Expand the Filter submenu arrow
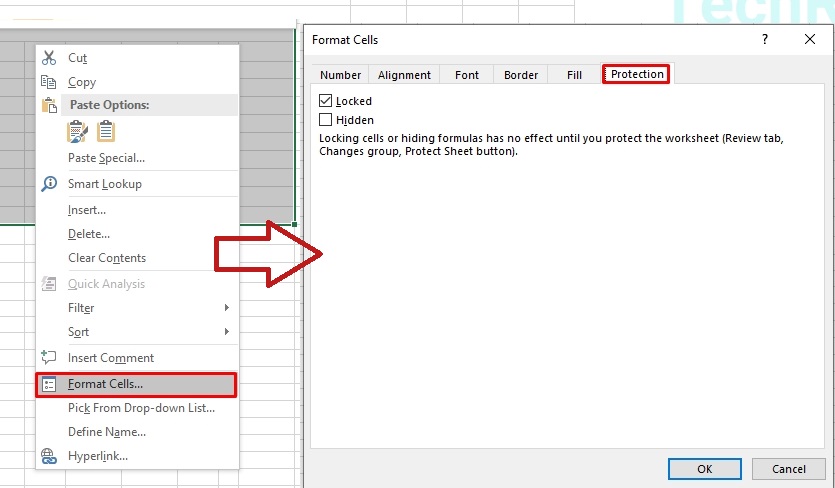This screenshot has height=488, width=835. click(227, 308)
